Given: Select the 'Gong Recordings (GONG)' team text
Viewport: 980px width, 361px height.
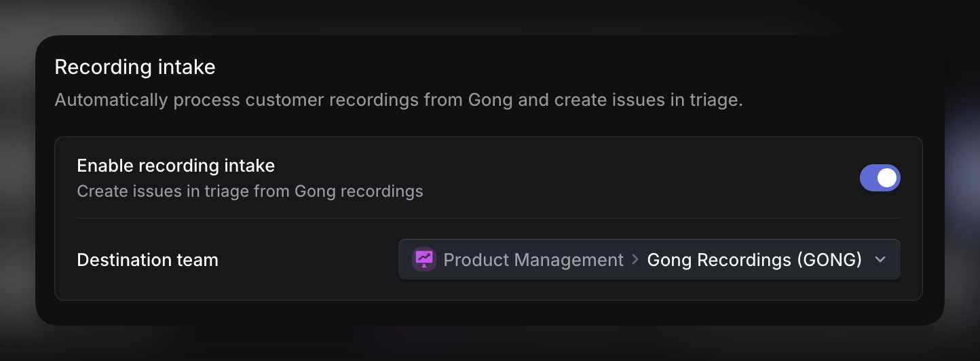Looking at the screenshot, I should coord(754,260).
